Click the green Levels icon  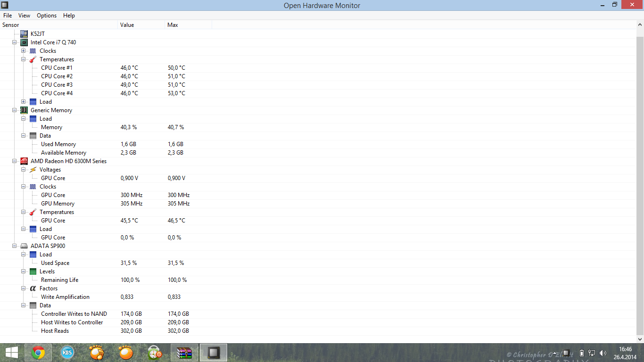pyautogui.click(x=33, y=271)
